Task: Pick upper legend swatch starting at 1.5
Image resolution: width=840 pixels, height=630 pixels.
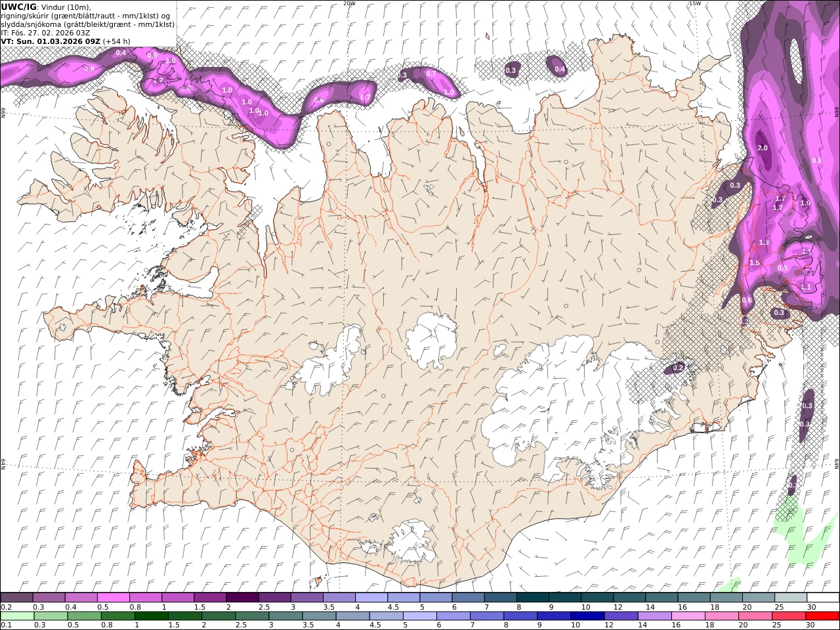Action: pos(210,598)
